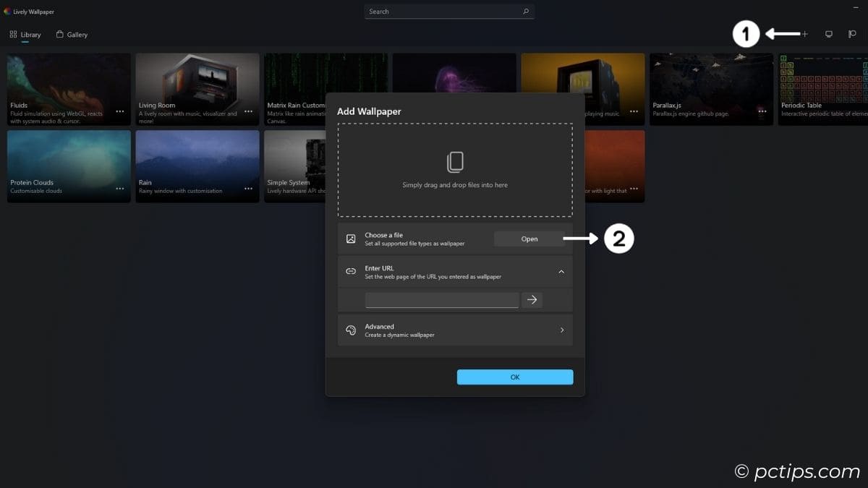
Task: Click the device icon in drag-and-drop area
Action: coord(455,163)
